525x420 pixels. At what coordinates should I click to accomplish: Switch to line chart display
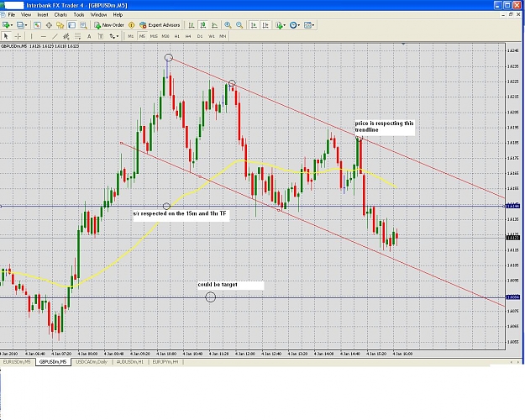pyautogui.click(x=215, y=25)
